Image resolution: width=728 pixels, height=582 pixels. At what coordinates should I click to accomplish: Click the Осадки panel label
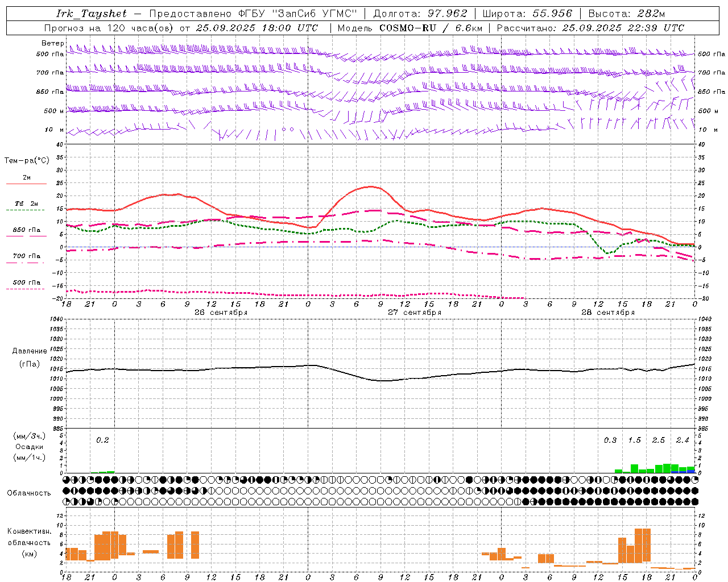coord(30,447)
